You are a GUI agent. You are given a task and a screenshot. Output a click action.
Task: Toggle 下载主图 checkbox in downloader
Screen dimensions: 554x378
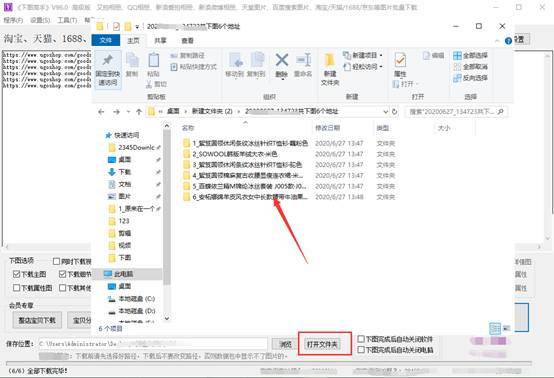coord(16,274)
